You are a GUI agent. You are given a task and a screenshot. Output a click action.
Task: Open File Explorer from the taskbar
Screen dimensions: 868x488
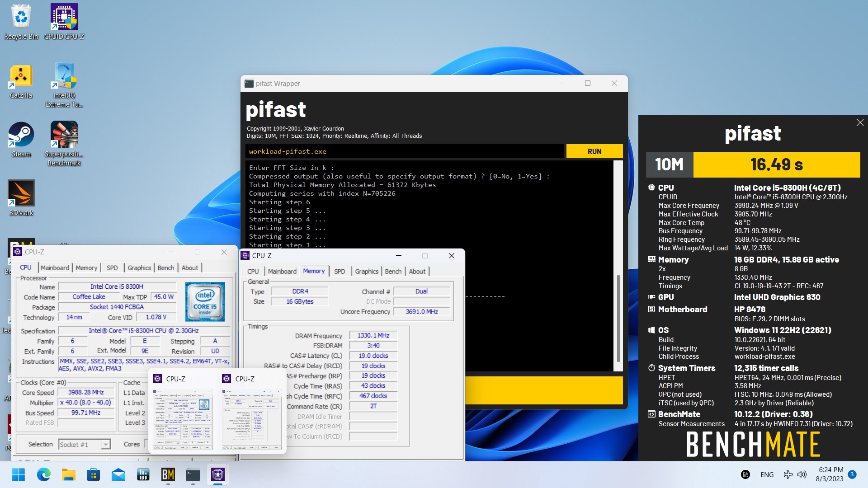coord(69,474)
